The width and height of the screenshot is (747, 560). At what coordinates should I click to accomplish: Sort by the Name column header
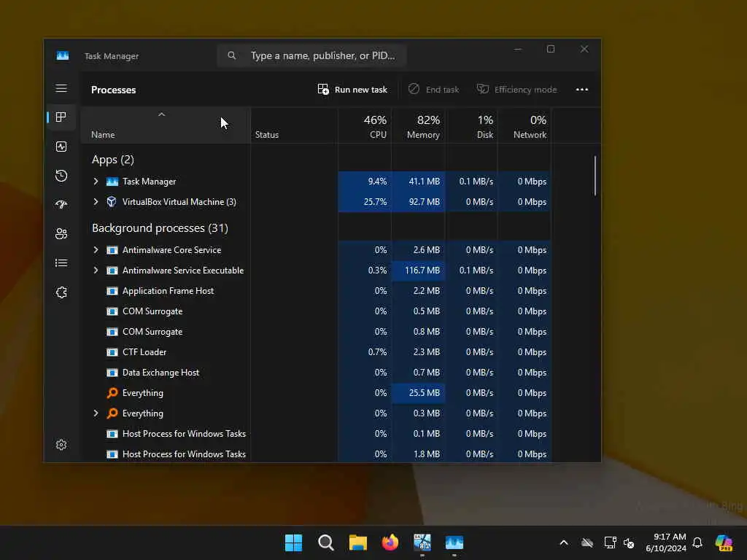166,125
